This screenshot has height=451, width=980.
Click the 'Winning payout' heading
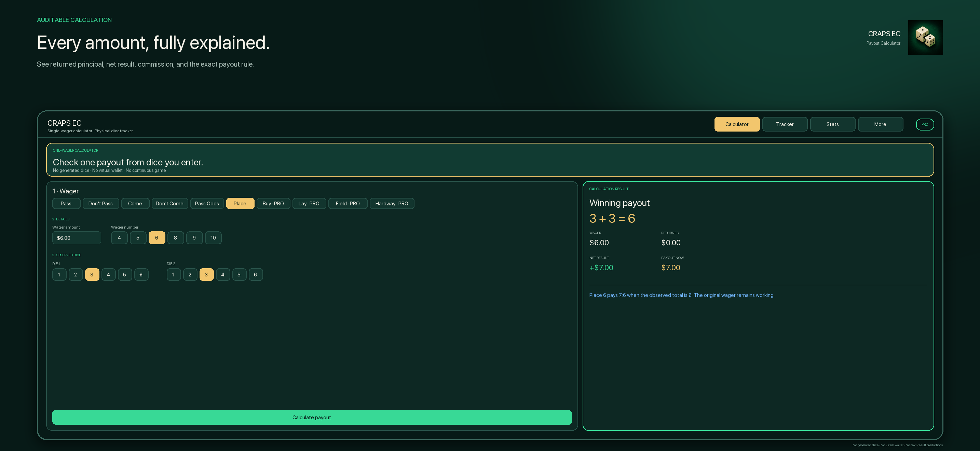[620, 203]
